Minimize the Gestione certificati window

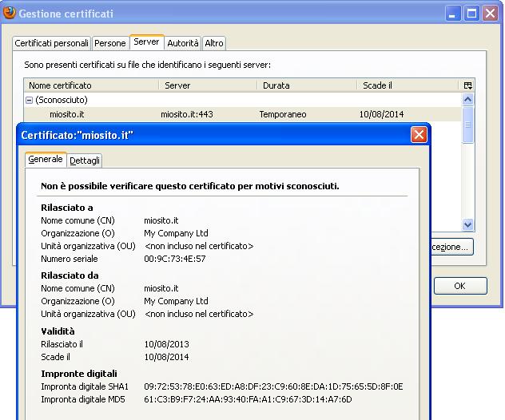453,14
